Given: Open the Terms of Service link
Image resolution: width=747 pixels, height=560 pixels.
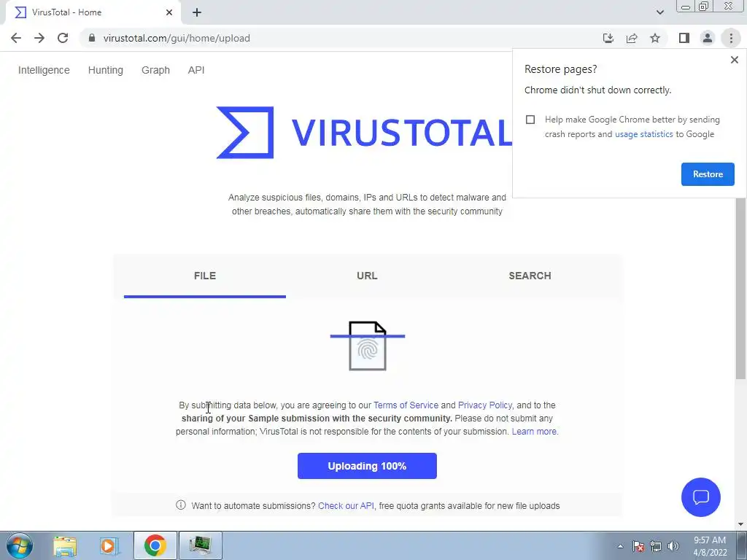Looking at the screenshot, I should [406, 405].
